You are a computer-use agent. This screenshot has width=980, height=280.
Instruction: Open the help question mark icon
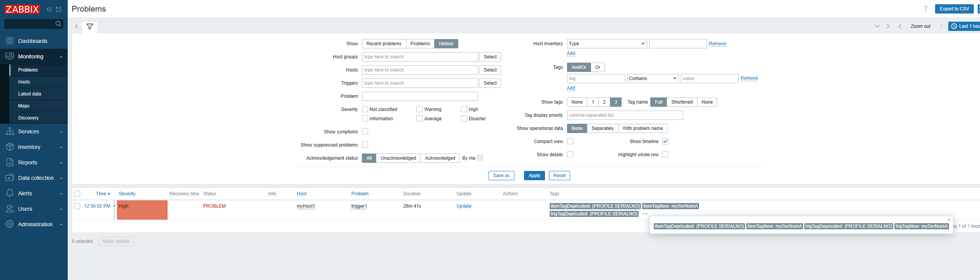click(x=925, y=9)
